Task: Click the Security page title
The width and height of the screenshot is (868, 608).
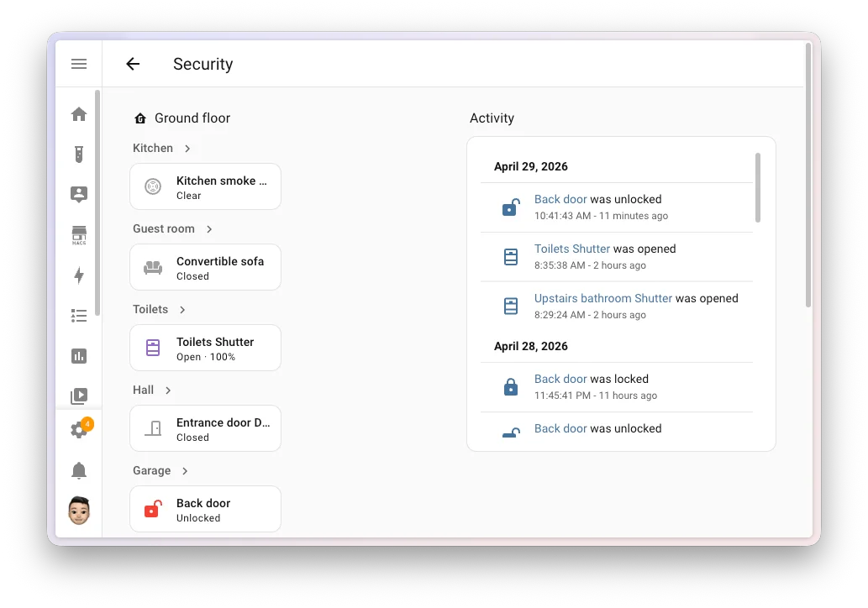Action: (x=203, y=64)
